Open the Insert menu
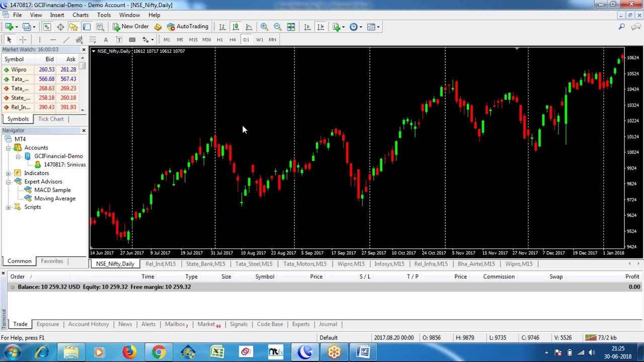 coord(57,15)
